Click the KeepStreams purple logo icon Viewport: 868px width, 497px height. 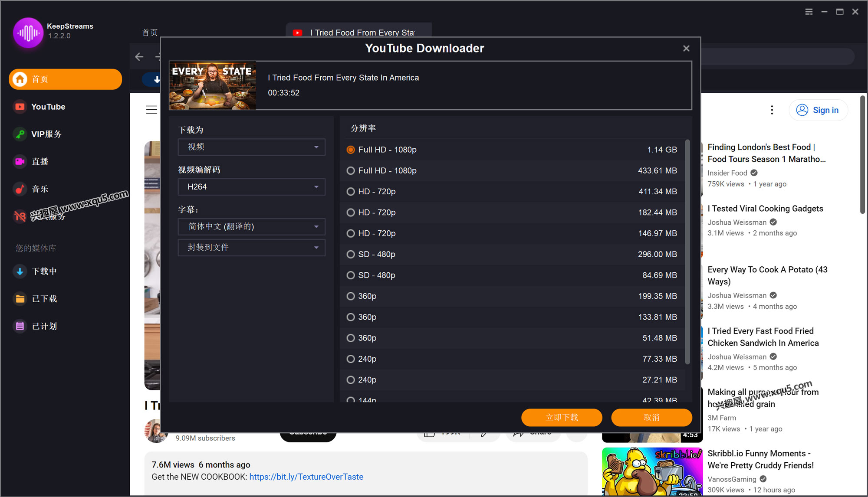tap(28, 33)
